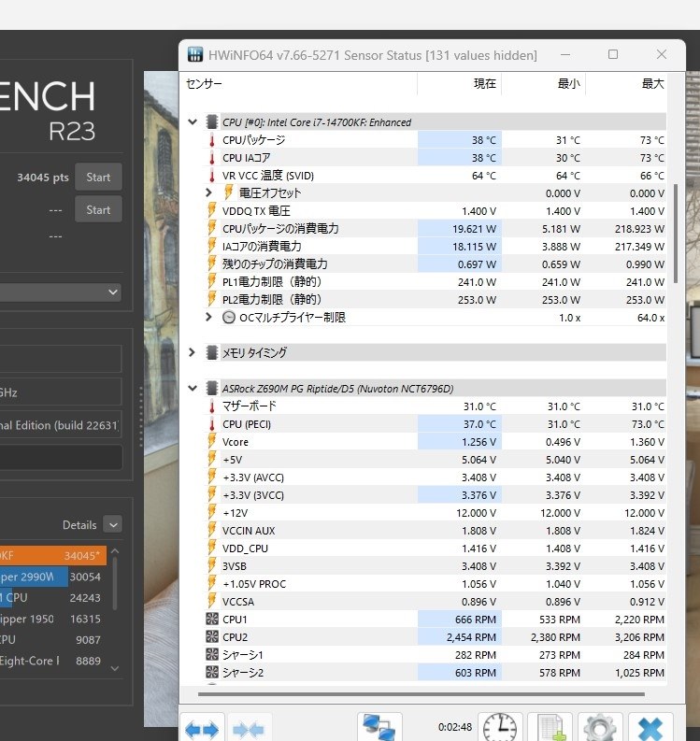Select the PL2電力制限（静的）row
The width and height of the screenshot is (700, 741).
[435, 300]
